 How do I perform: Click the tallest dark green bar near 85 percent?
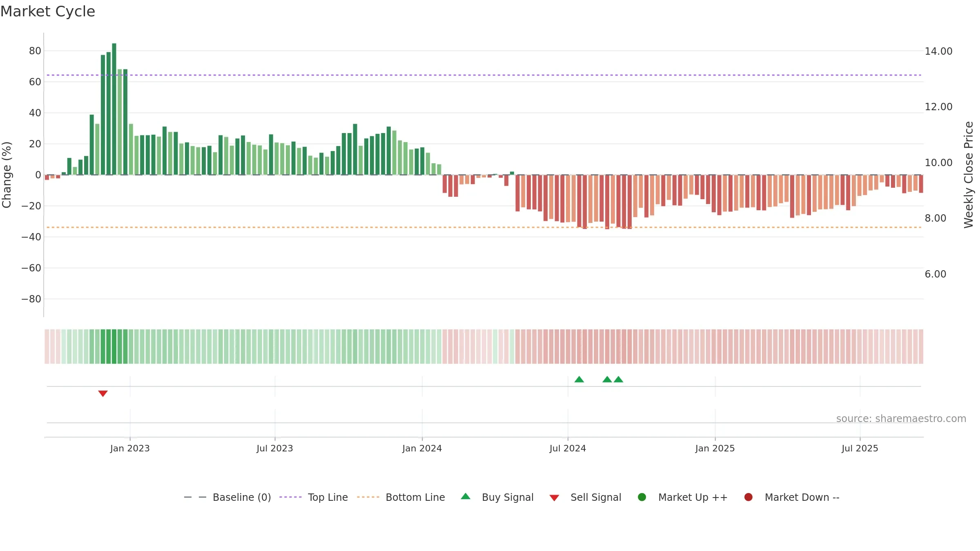pyautogui.click(x=114, y=109)
